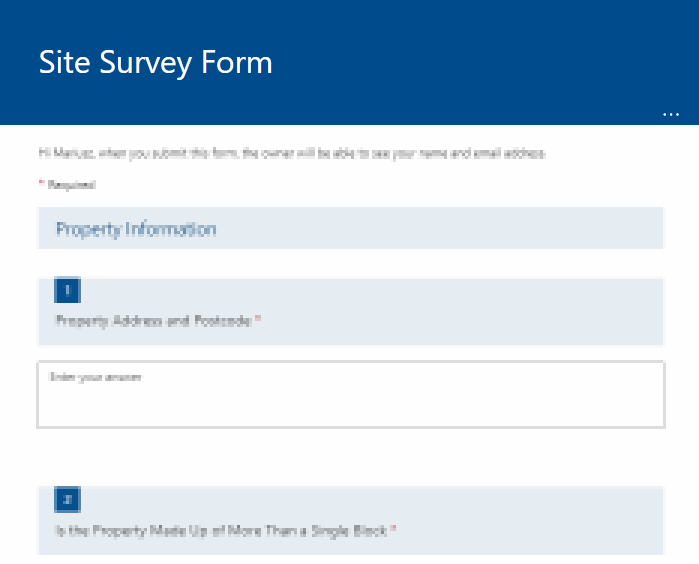The image size is (699, 564).
Task: Click the 'Hi Mariusz' submission notice text
Action: [292, 153]
